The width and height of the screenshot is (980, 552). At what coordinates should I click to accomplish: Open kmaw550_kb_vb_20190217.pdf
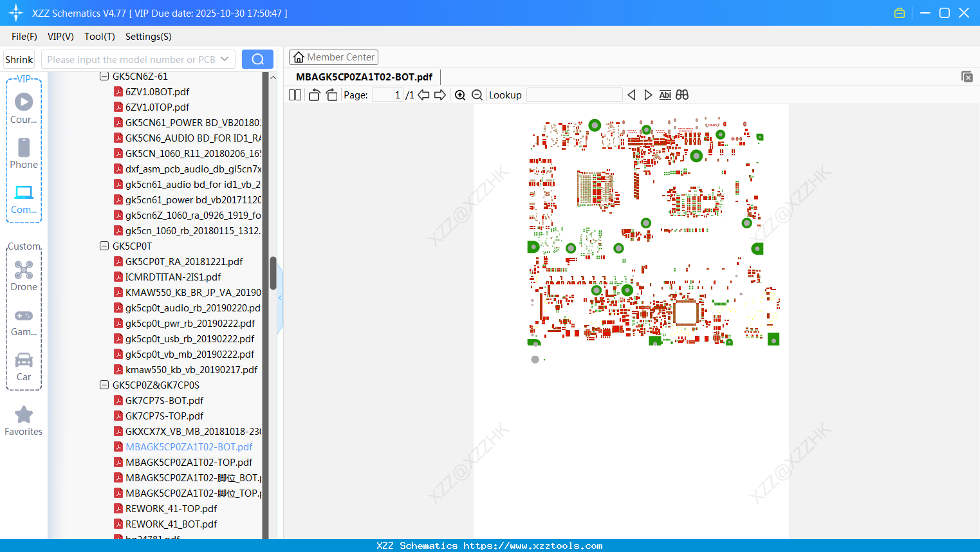(x=191, y=370)
